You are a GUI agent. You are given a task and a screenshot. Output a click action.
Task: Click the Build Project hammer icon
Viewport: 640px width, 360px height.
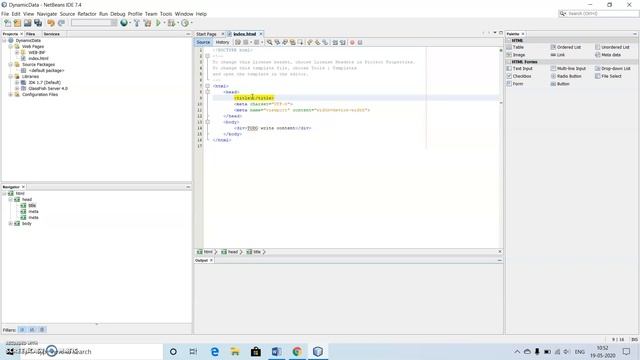[x=137, y=23]
